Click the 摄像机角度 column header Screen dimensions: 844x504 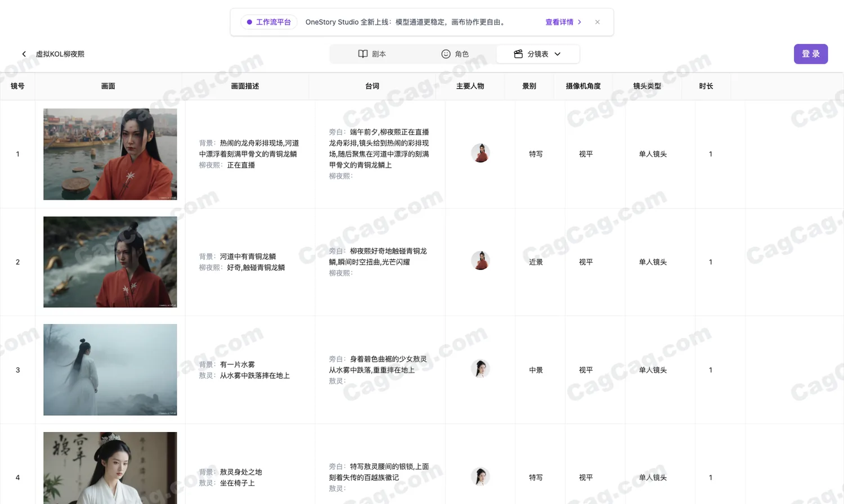[x=583, y=86]
